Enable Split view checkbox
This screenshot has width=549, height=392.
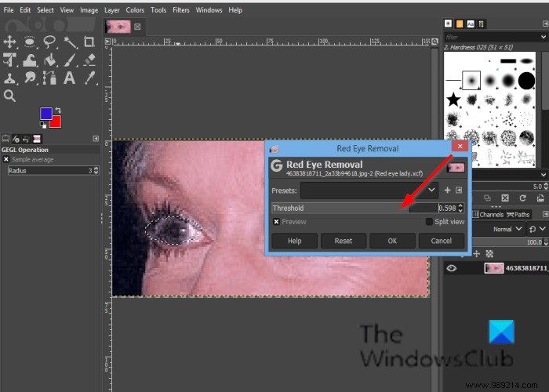[429, 222]
